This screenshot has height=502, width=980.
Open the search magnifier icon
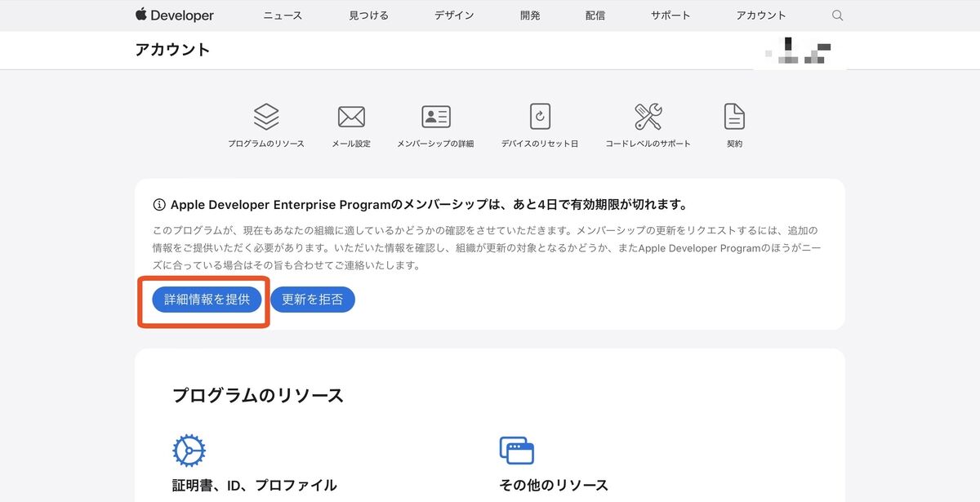point(837,16)
